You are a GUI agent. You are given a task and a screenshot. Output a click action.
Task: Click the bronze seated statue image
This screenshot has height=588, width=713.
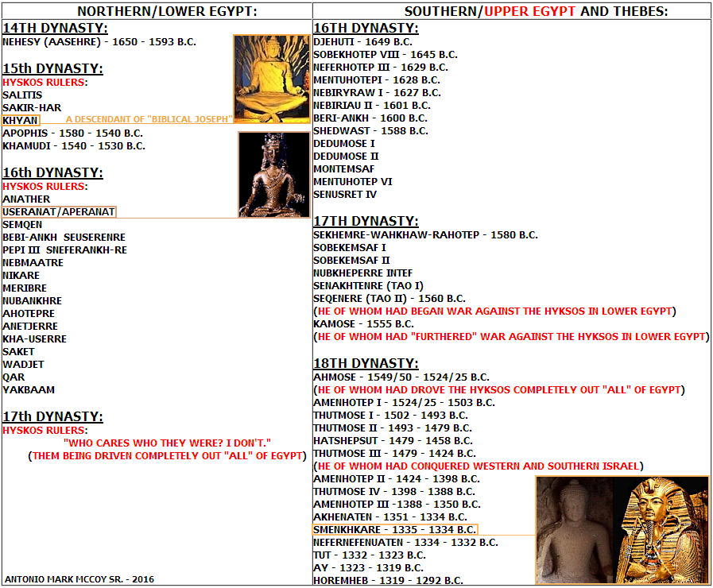coord(273,174)
